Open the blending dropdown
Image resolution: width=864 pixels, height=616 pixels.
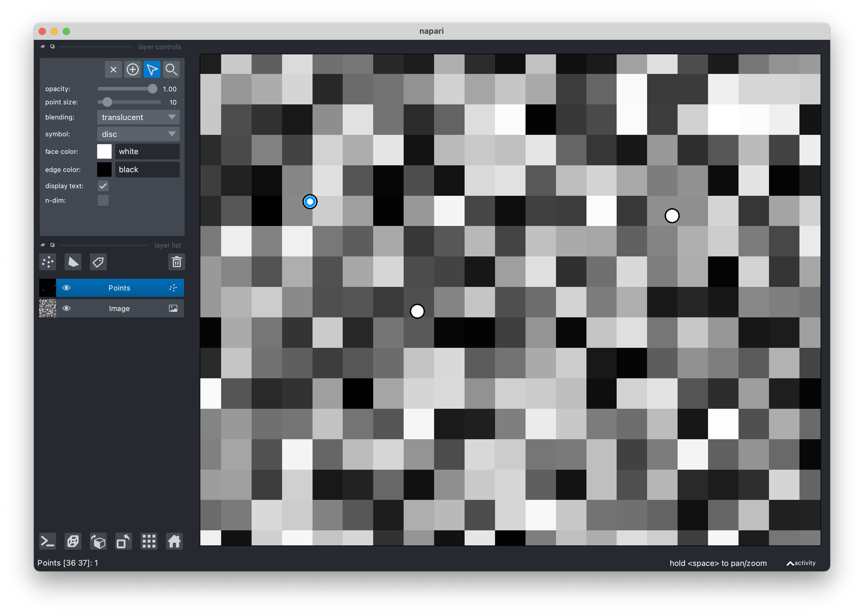coord(138,117)
